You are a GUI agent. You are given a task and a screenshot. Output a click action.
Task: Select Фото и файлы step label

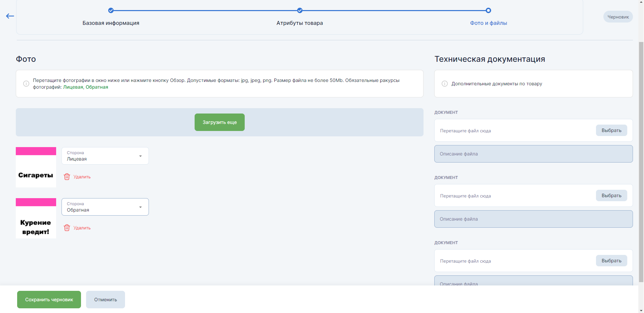point(488,23)
